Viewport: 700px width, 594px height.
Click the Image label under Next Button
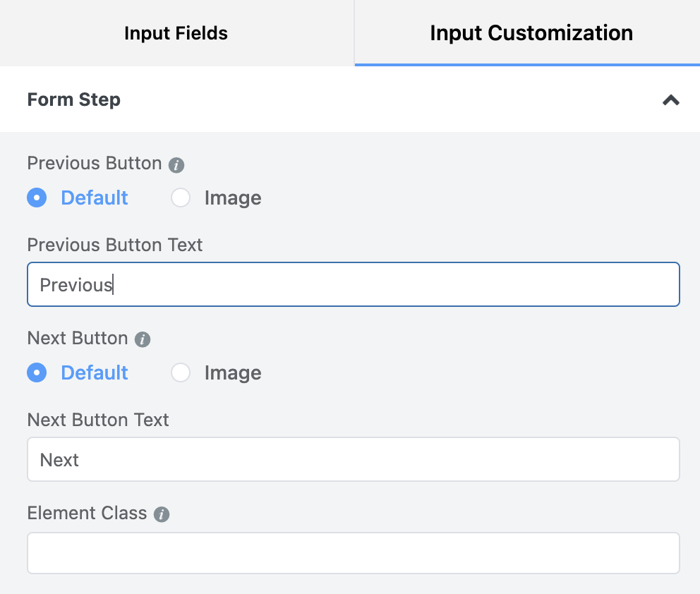(233, 372)
